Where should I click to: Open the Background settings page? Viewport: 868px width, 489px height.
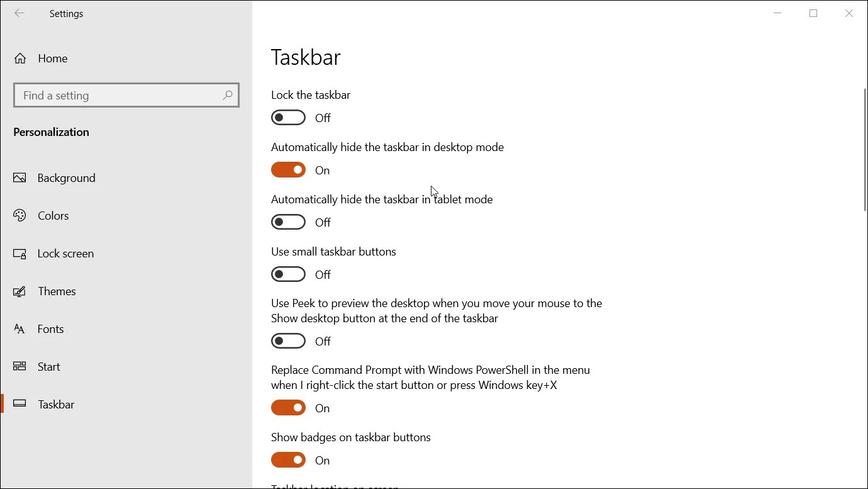126,178
